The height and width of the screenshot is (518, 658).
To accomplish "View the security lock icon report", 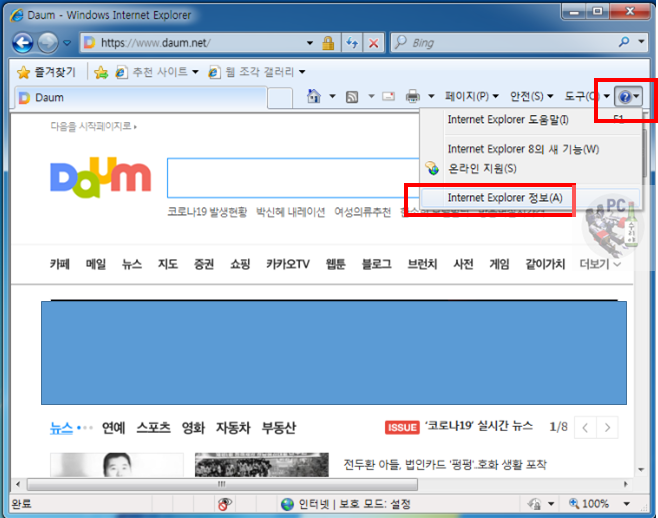I will point(328,42).
